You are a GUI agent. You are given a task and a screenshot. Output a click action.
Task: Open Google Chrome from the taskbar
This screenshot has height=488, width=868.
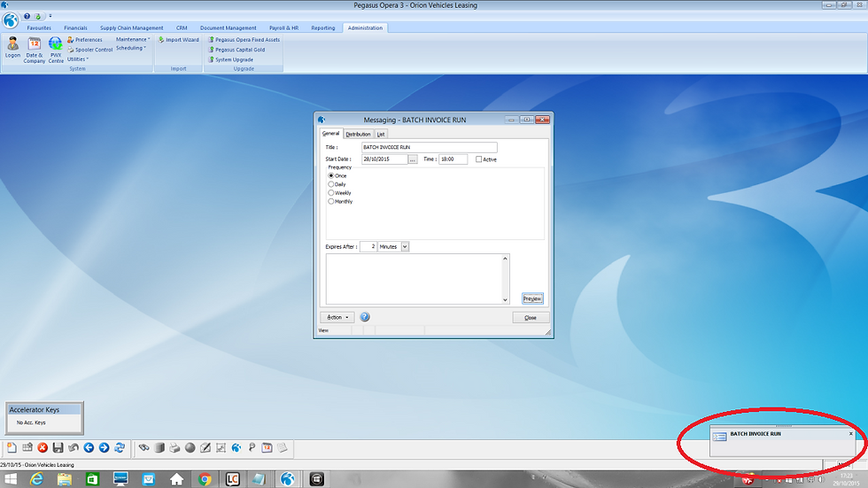205,479
